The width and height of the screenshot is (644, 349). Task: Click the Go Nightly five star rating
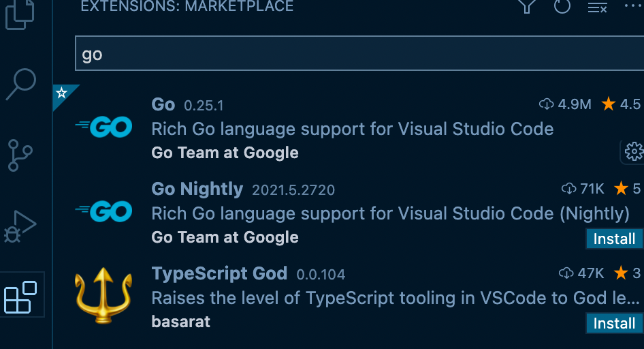coord(627,189)
